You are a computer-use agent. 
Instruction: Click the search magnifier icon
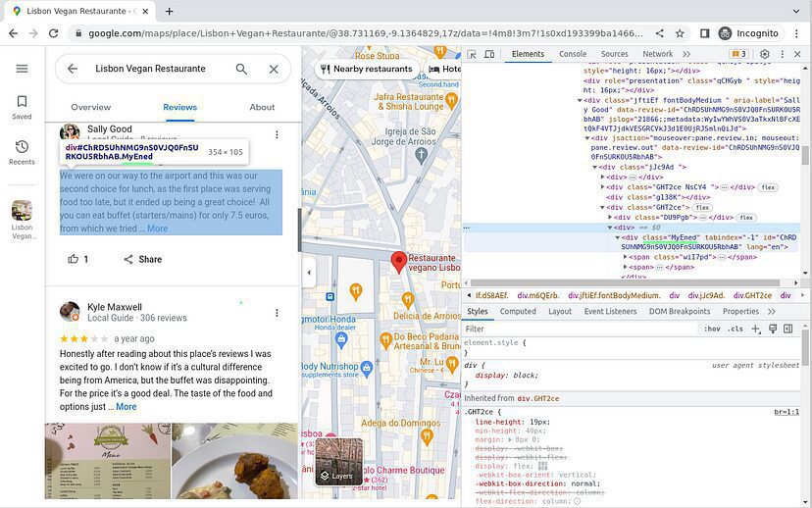click(x=241, y=69)
